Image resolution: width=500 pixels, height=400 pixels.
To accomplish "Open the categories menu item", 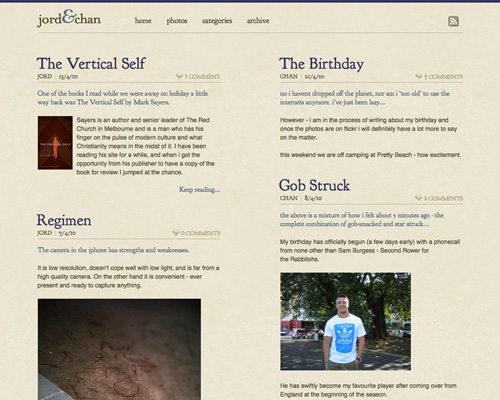I will (217, 21).
